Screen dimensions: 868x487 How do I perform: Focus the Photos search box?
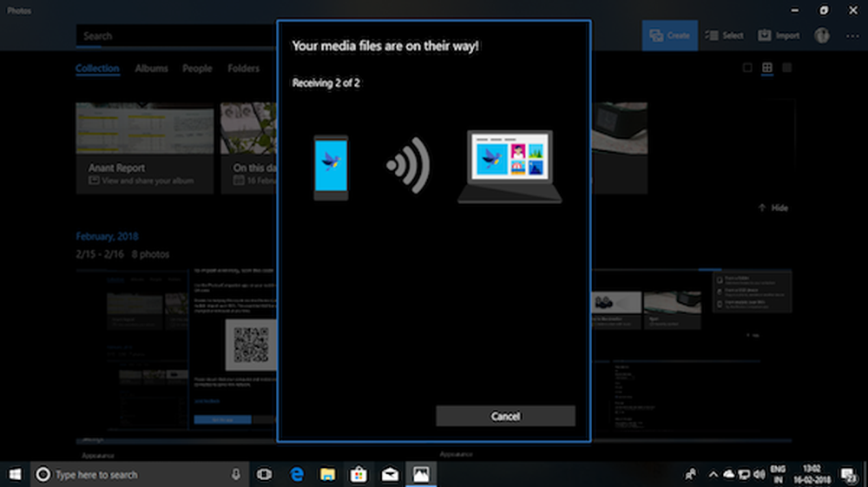tap(176, 36)
